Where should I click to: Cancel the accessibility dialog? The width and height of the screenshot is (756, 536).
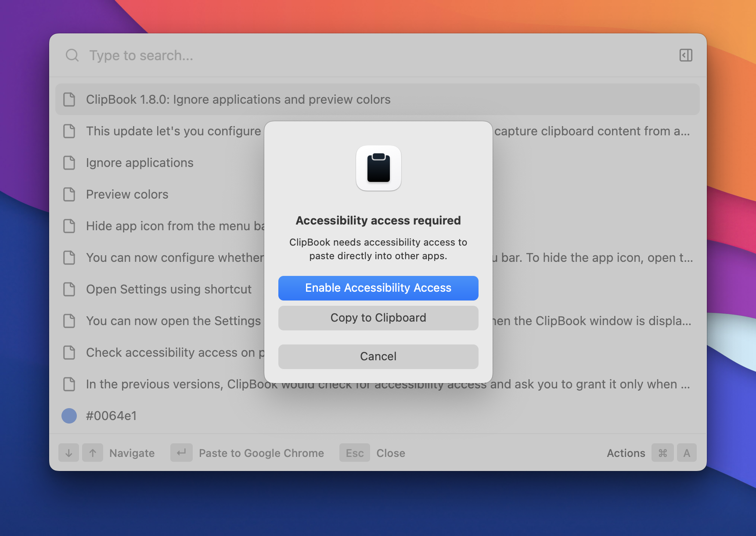378,357
